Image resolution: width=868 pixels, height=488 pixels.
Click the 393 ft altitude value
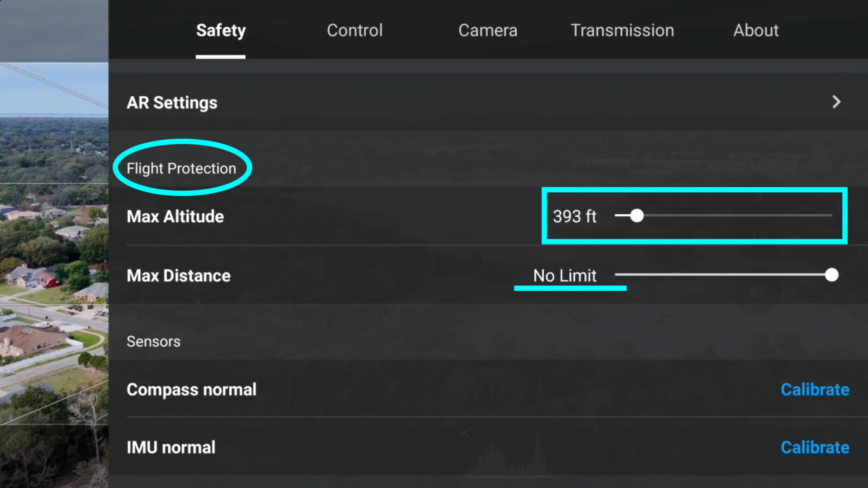[x=575, y=216]
